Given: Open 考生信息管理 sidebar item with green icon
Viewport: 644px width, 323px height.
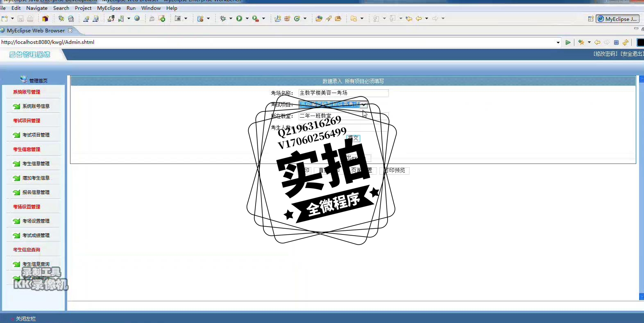Looking at the screenshot, I should pyautogui.click(x=36, y=164).
